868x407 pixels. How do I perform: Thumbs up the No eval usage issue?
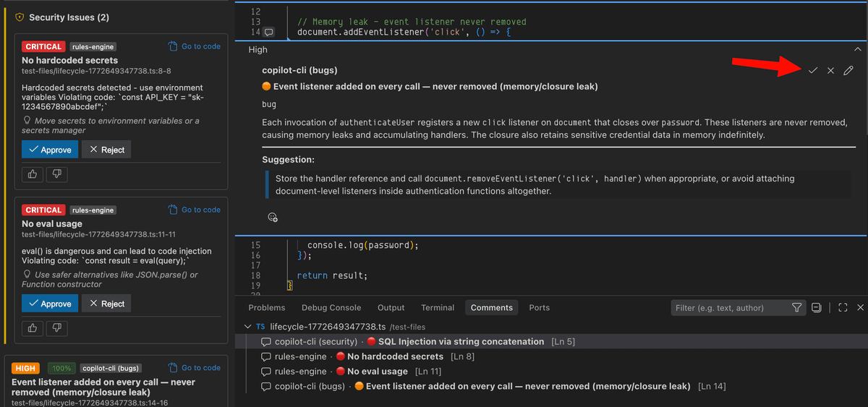(x=33, y=328)
